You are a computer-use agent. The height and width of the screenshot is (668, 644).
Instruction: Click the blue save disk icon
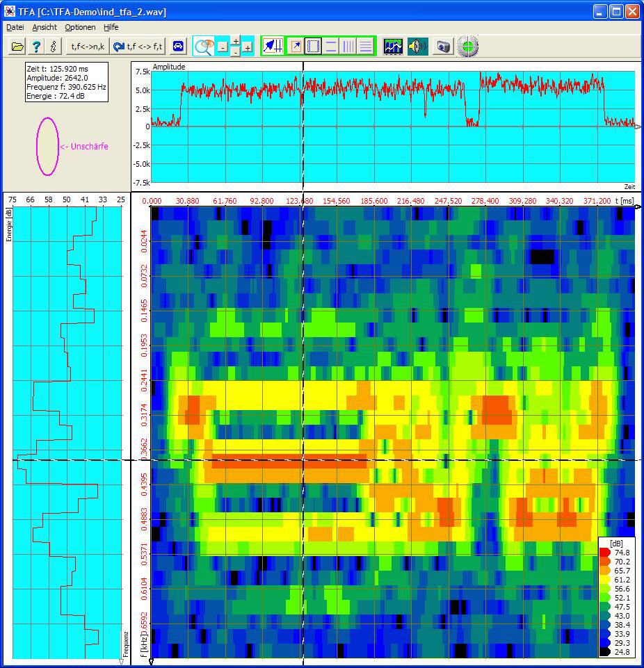[x=178, y=47]
